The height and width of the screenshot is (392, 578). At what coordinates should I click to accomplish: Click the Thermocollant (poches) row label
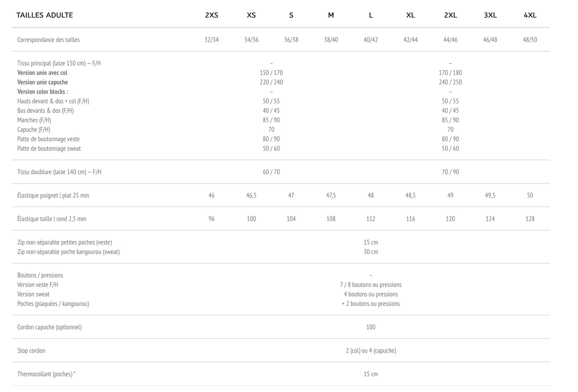46,374
